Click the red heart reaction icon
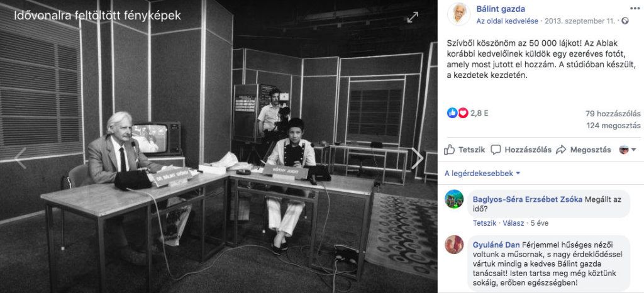644x293 pixels. (x=463, y=113)
